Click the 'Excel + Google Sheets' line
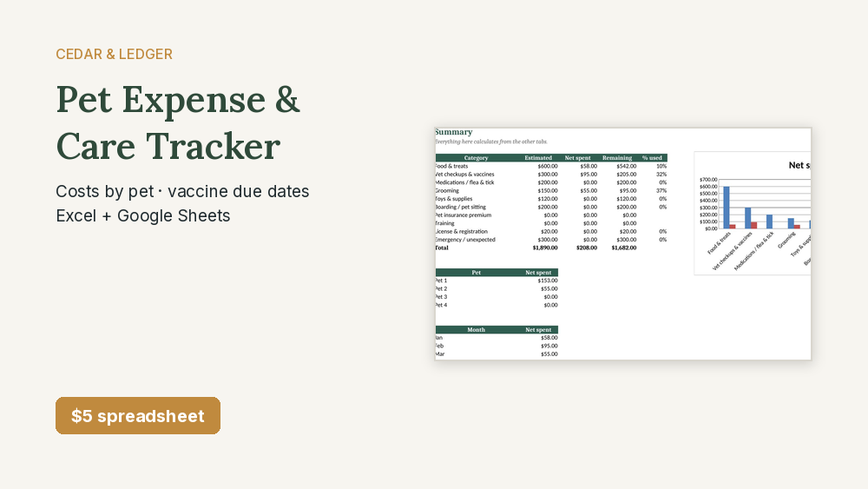 pyautogui.click(x=143, y=215)
